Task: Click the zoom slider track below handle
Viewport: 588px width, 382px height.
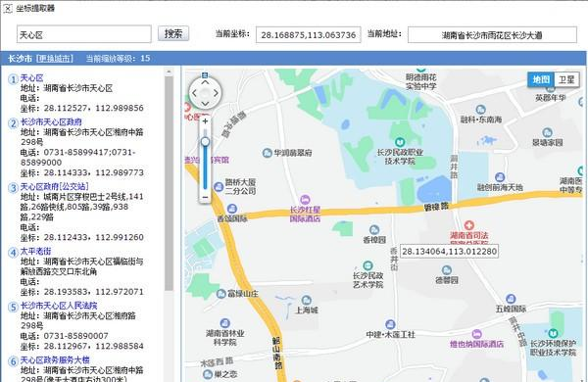Action: point(205,167)
